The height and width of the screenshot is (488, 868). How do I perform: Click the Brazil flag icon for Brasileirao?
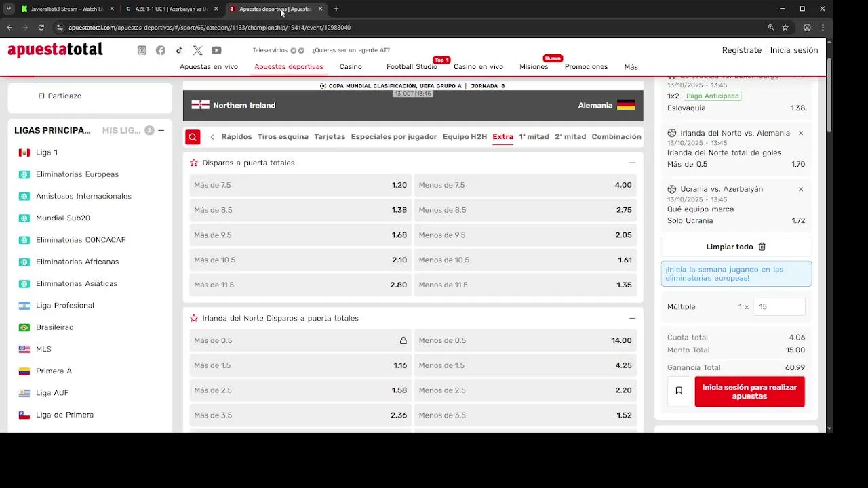pos(24,327)
